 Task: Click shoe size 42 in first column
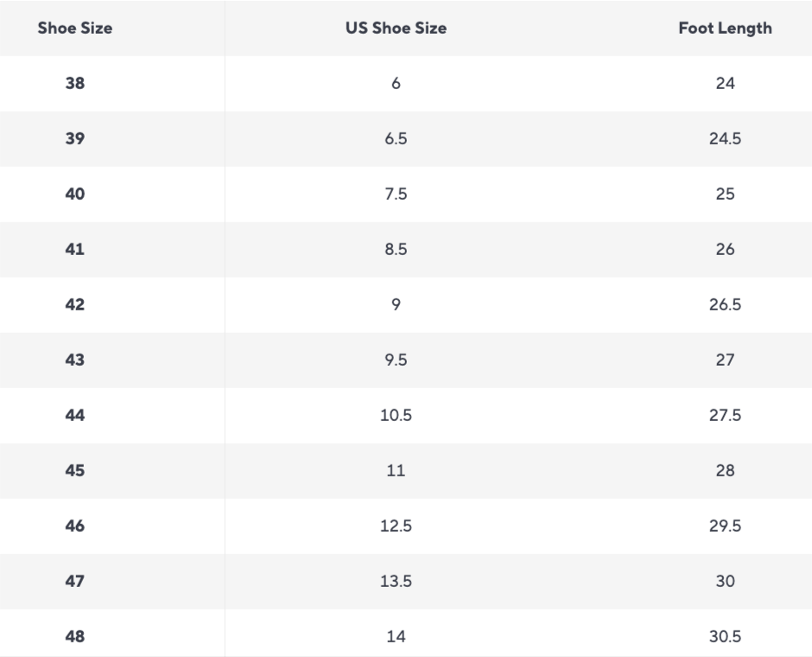74,305
